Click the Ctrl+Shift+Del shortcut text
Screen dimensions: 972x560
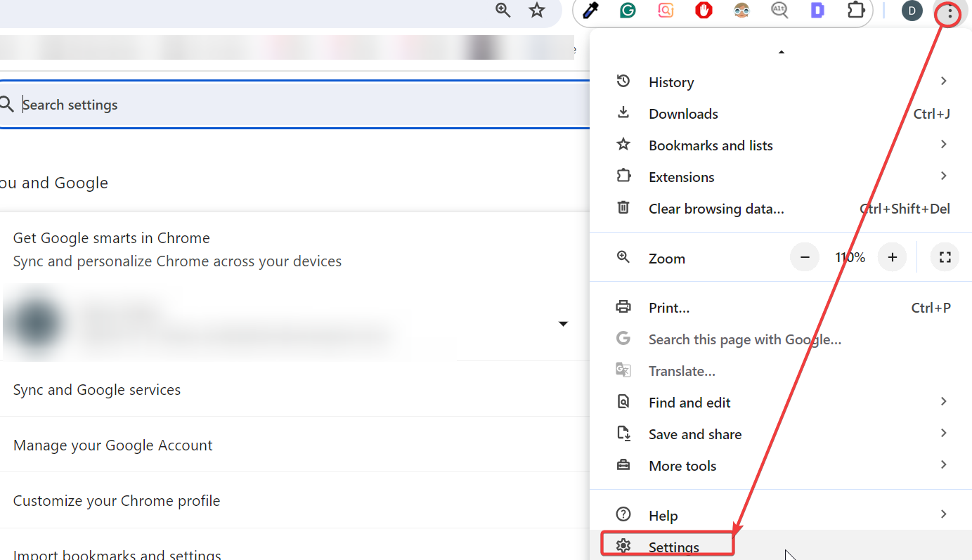905,209
